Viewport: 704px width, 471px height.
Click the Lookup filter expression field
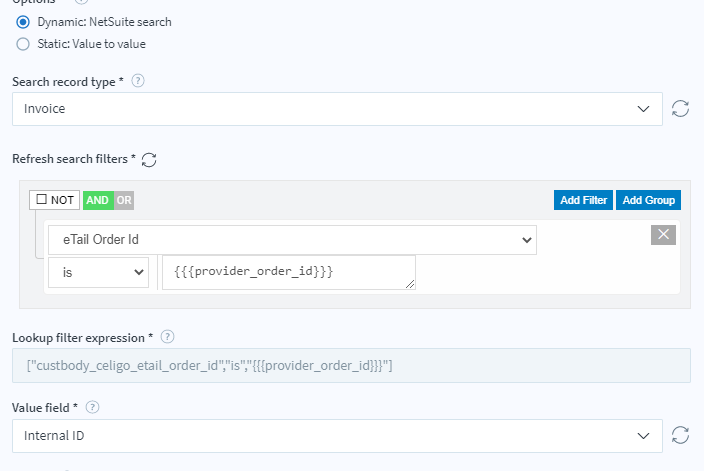(351, 365)
